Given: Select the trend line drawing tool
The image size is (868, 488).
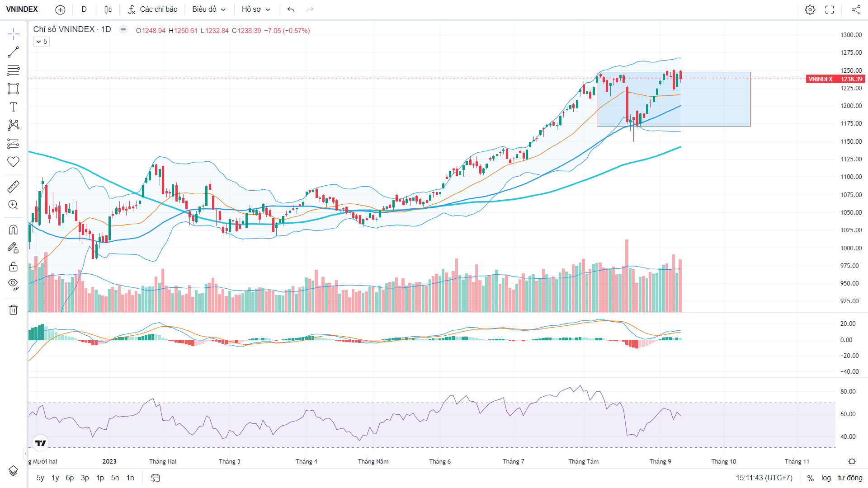Looking at the screenshot, I should 14,52.
